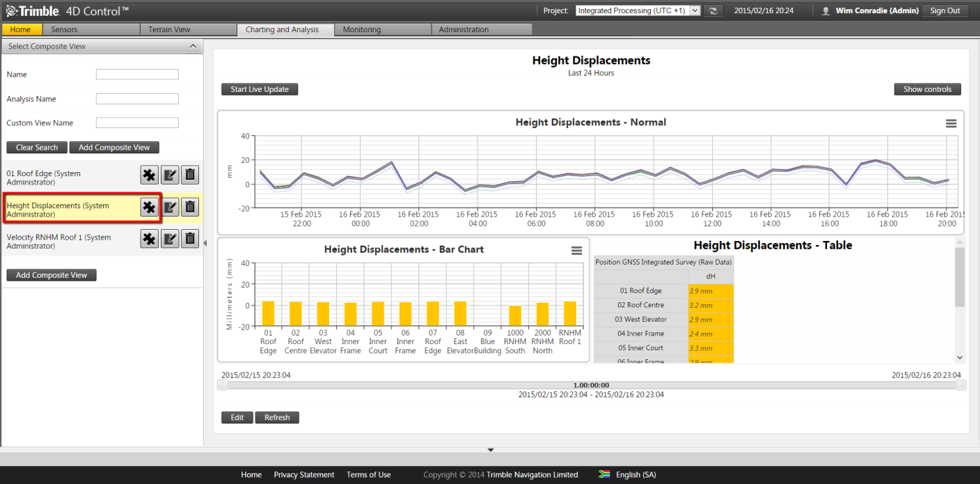Click the Clear Search button
The height and width of the screenshot is (484, 980).
37,148
